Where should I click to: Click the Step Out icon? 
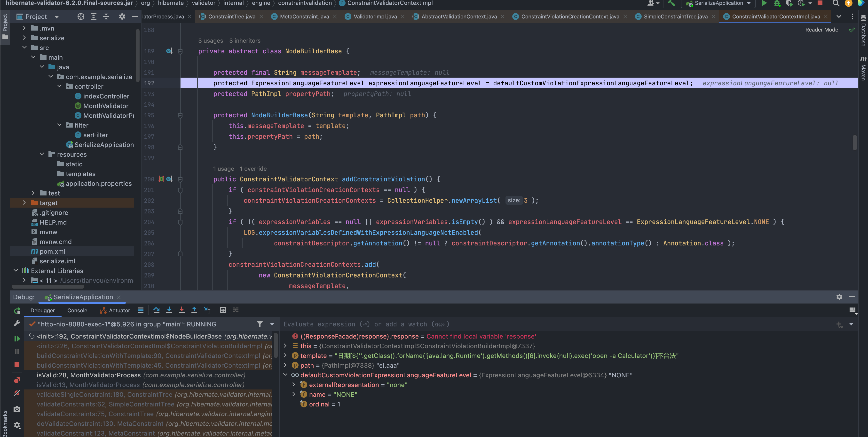(194, 310)
